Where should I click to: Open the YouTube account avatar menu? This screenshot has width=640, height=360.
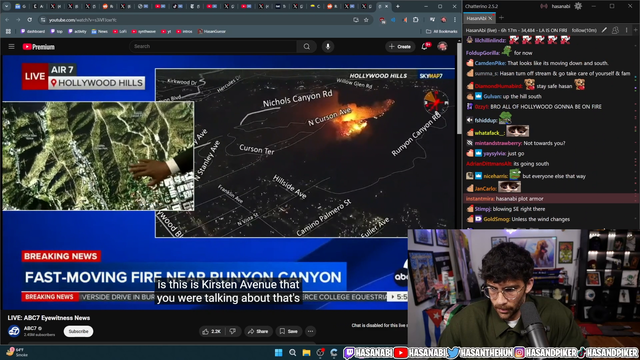click(442, 47)
